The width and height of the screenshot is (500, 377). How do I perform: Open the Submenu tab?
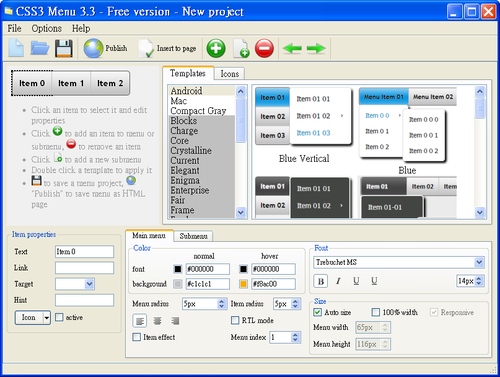193,236
